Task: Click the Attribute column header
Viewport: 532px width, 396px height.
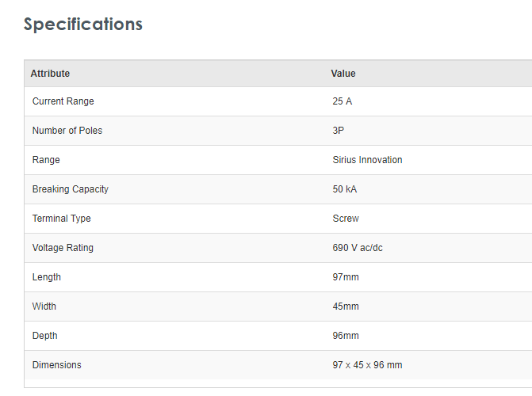Action: coord(50,74)
